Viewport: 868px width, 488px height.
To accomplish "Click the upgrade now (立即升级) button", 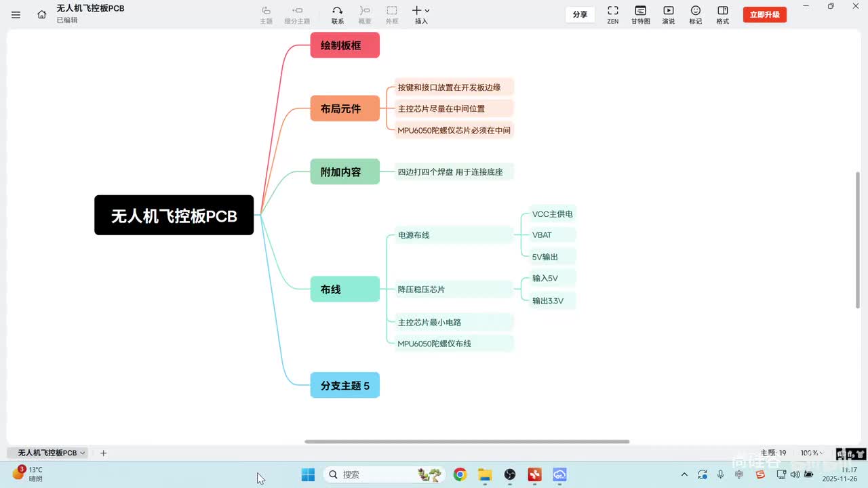I will click(764, 14).
